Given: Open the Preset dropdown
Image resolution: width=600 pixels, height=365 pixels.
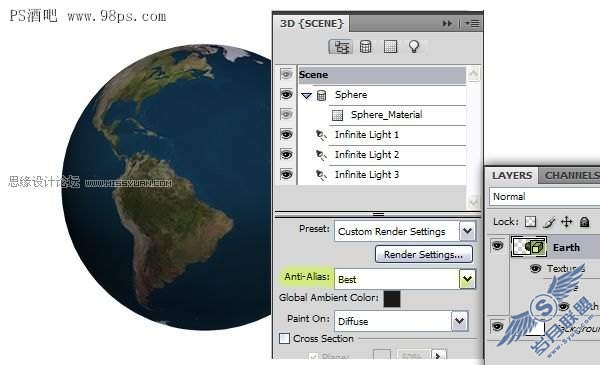Looking at the screenshot, I should tap(468, 231).
